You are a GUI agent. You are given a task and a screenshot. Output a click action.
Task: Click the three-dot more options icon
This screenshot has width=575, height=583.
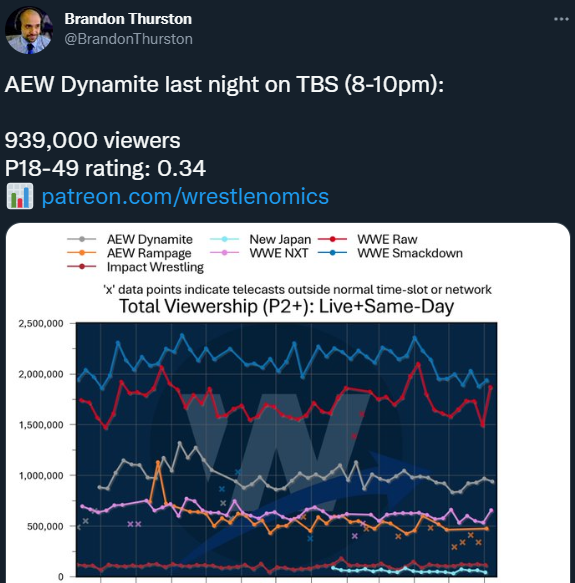[x=561, y=19]
